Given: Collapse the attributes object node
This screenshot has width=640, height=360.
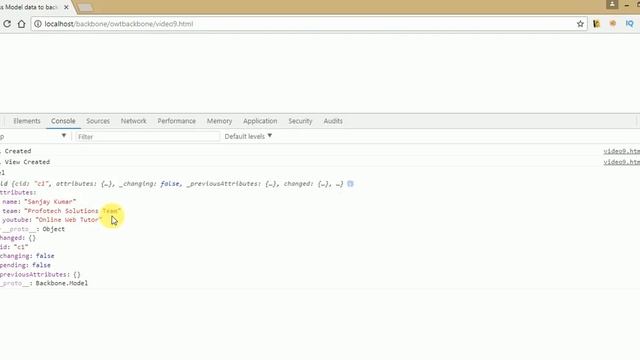Looking at the screenshot, I should coord(18,192).
